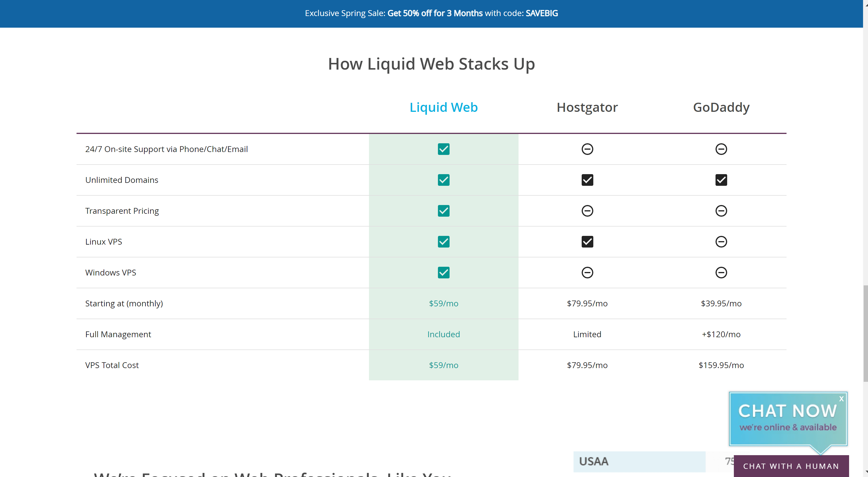Click the Starting at (monthly) row label

coord(124,303)
